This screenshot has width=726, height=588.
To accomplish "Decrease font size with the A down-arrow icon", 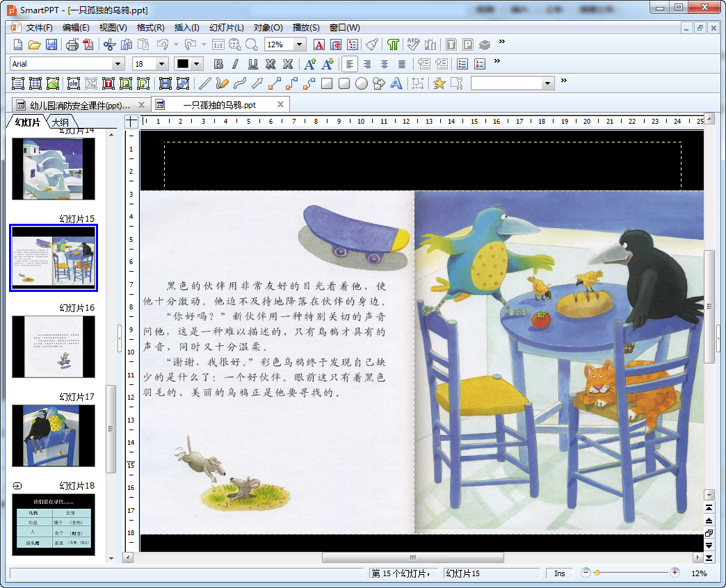I will pos(328,64).
